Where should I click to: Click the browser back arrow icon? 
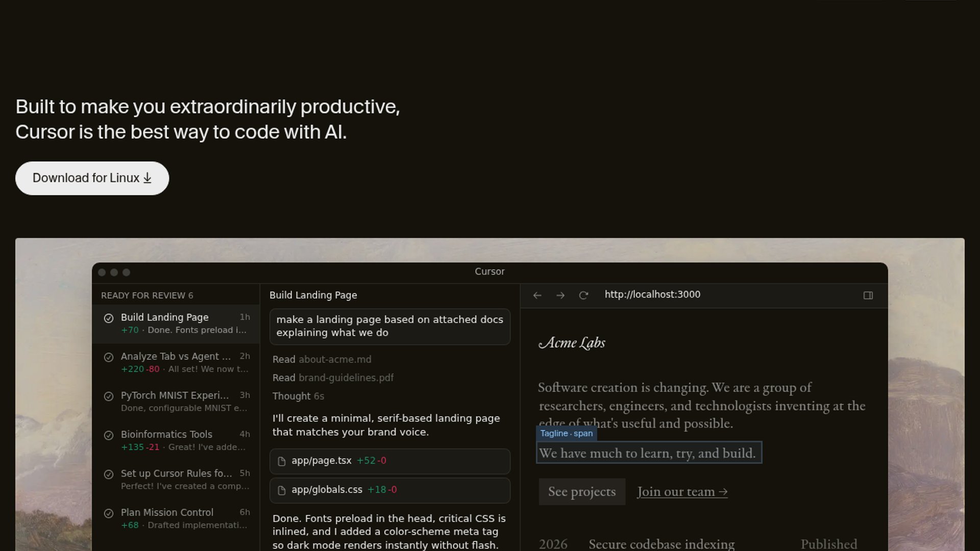537,295
